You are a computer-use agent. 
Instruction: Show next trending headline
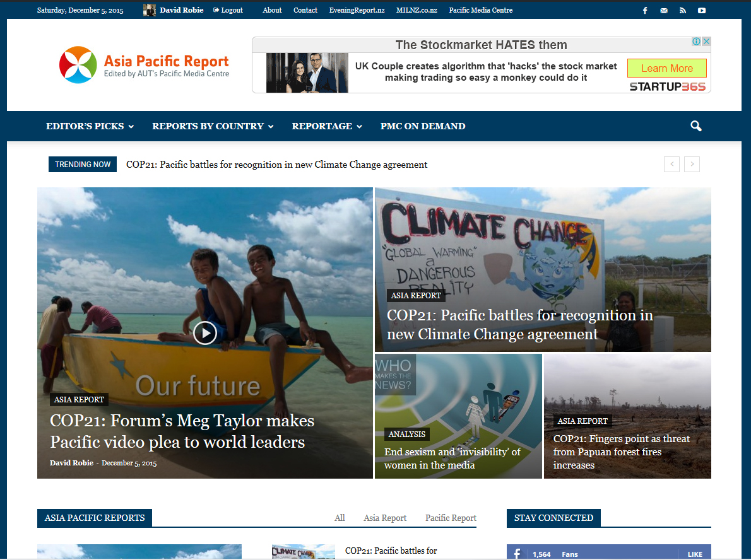tap(692, 164)
